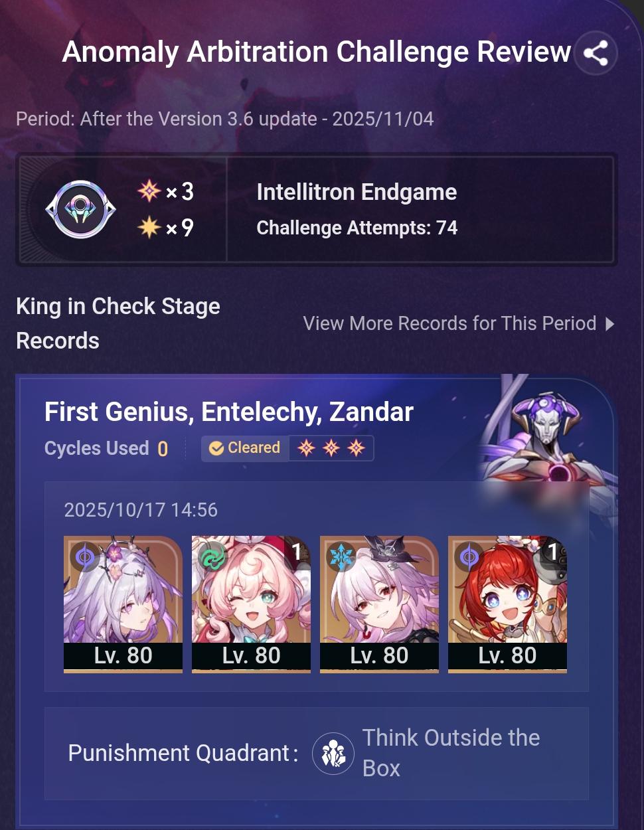Click the Cleared three-star status badge
This screenshot has width=644, height=830.
pyautogui.click(x=287, y=448)
